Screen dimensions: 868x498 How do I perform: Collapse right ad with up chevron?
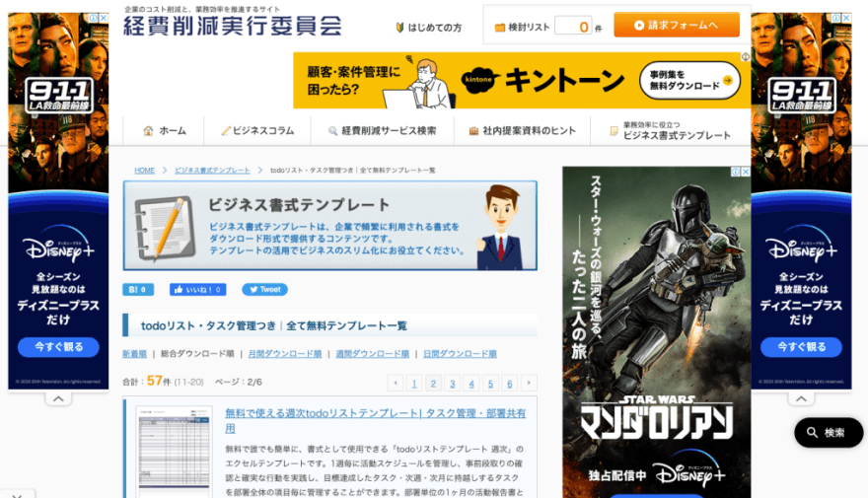[801, 397]
